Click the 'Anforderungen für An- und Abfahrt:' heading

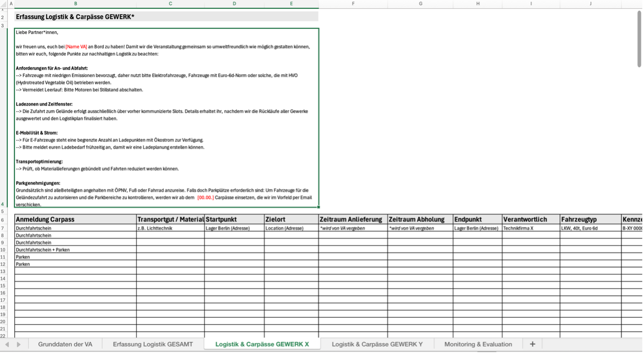(x=52, y=68)
